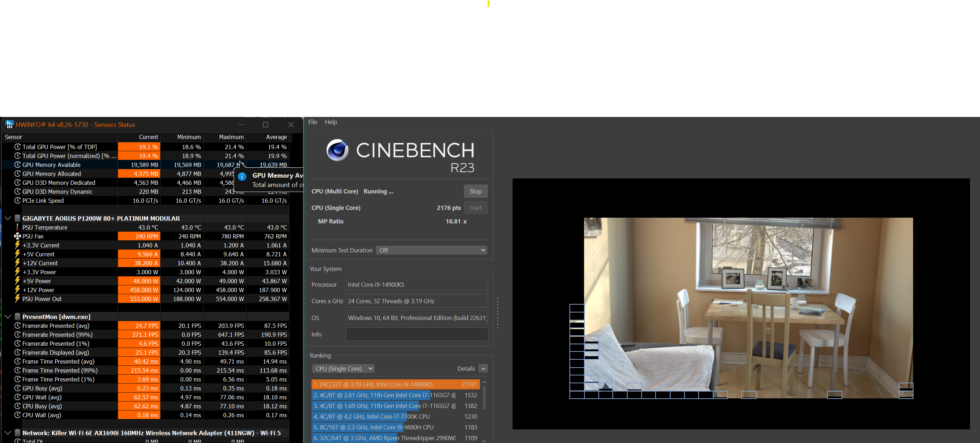This screenshot has width=980, height=443.
Task: Click the clock icon beside GPU Memory Available
Action: click(x=17, y=165)
